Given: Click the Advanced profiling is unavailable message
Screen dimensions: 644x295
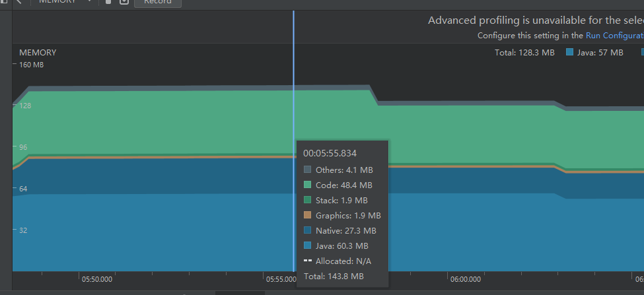Looking at the screenshot, I should 536,20.
